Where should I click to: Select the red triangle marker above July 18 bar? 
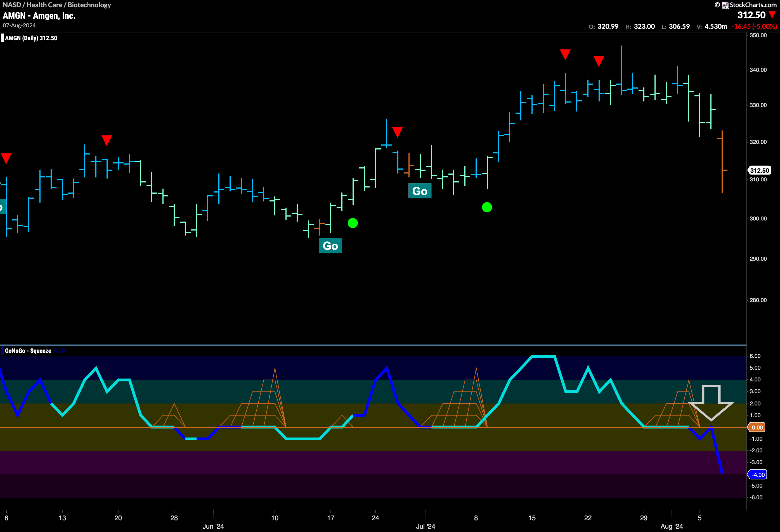pyautogui.click(x=565, y=54)
